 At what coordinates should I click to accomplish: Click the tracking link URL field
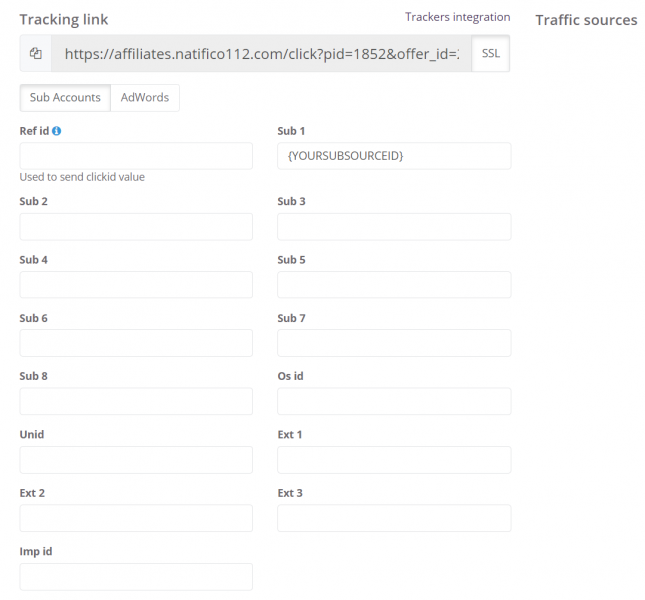(x=261, y=53)
